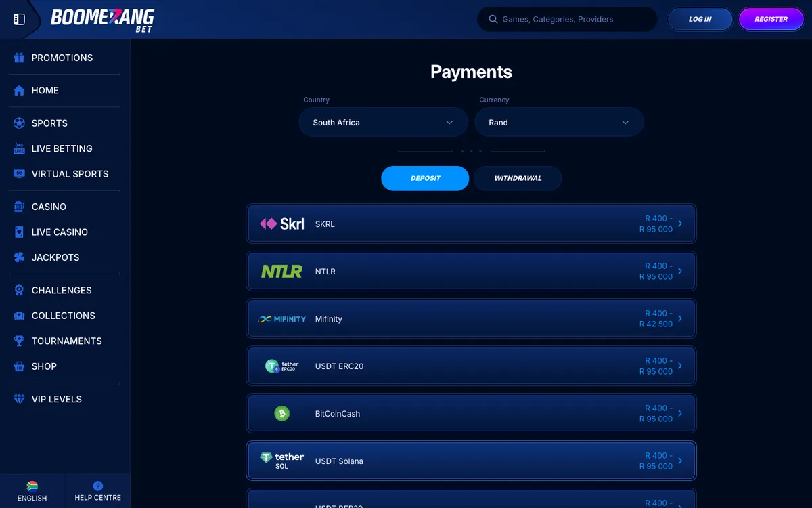Select the SKRL payment label
Viewport: 812px width, 508px height.
325,224
